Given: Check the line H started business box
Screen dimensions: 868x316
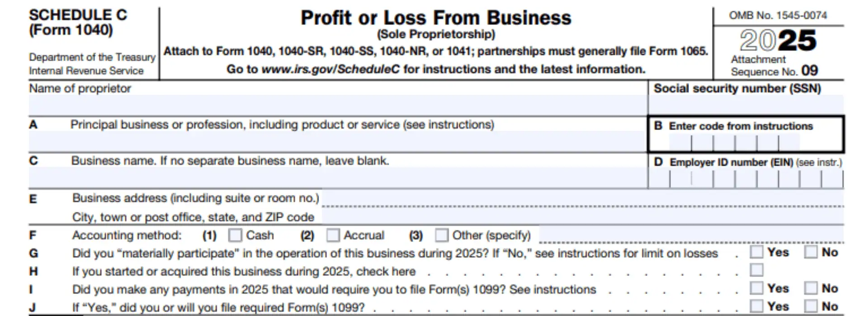Looking at the screenshot, I should coord(756,270).
